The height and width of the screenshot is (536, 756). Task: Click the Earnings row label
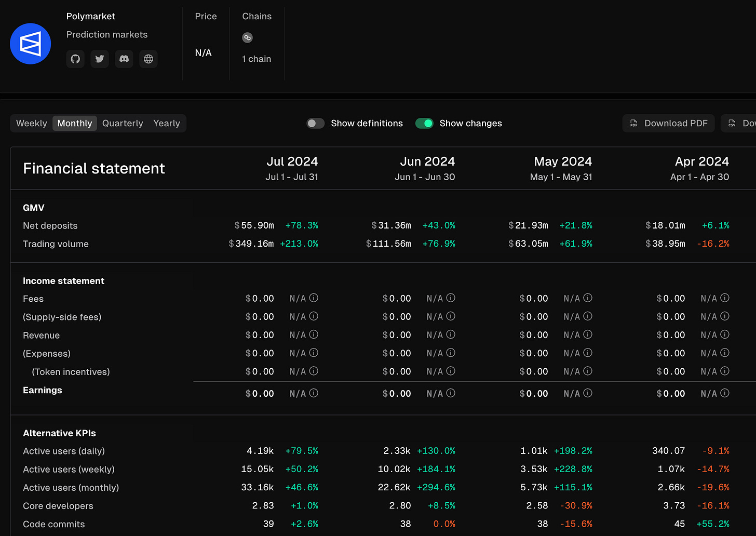coord(43,390)
